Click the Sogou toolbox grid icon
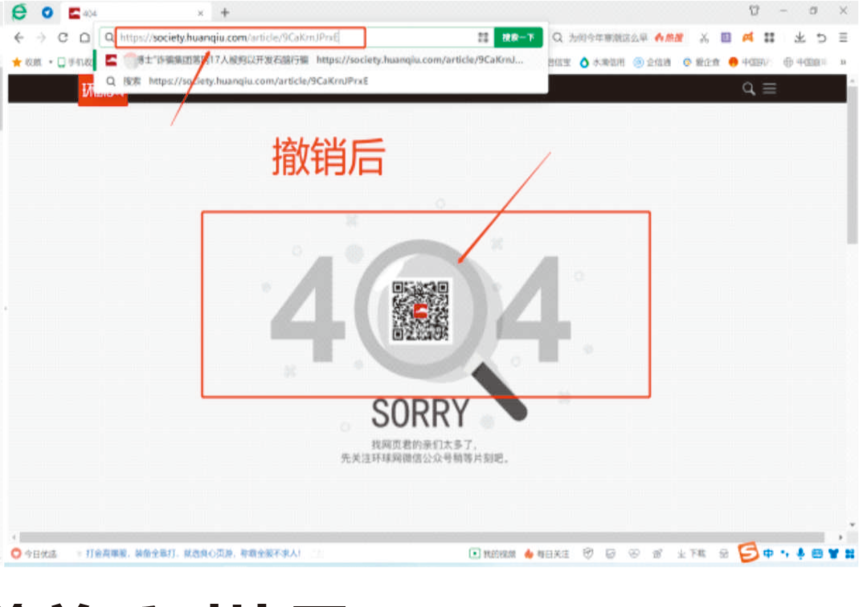859x607 pixels. click(850, 554)
